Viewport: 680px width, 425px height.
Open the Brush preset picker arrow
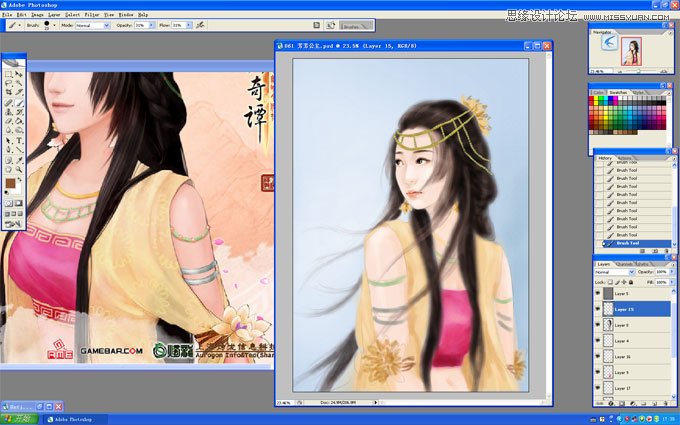[x=54, y=26]
